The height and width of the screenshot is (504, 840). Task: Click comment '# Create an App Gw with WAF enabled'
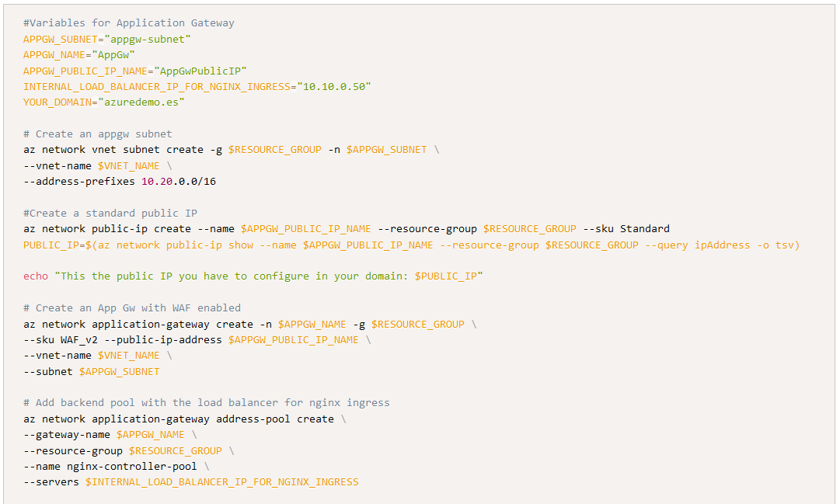pyautogui.click(x=132, y=308)
